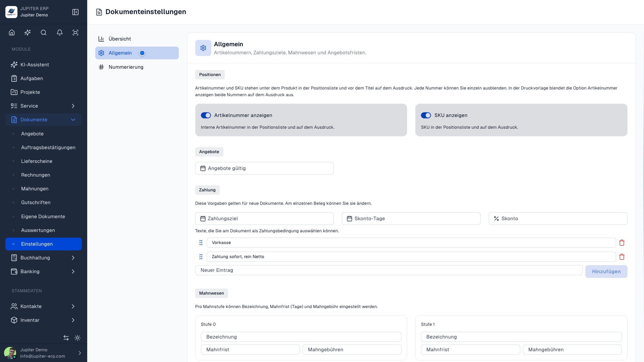
Task: Click the gear icon beside the Allgemein heading
Action: click(203, 48)
